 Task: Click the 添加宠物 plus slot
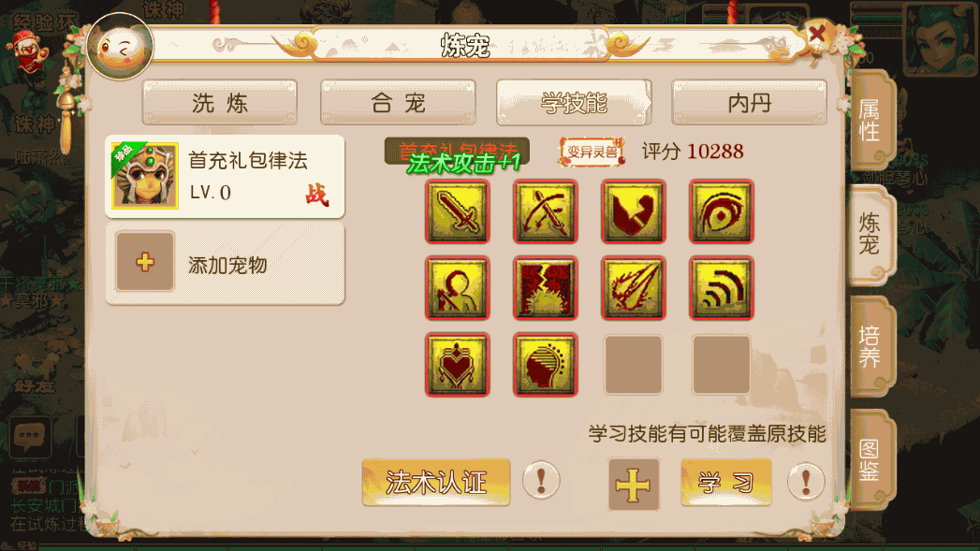coord(145,262)
